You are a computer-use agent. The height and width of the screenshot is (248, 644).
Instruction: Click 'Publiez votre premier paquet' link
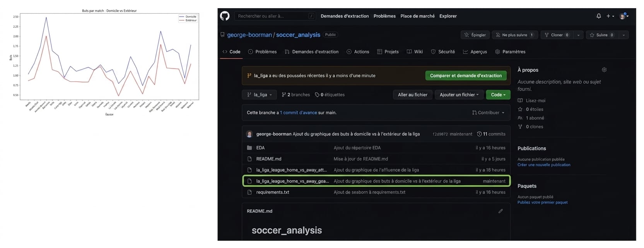point(543,202)
